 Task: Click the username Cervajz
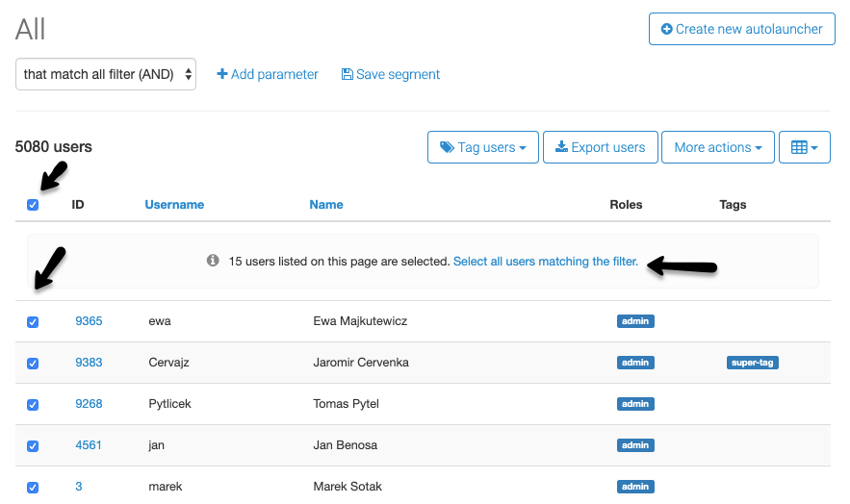tap(168, 363)
